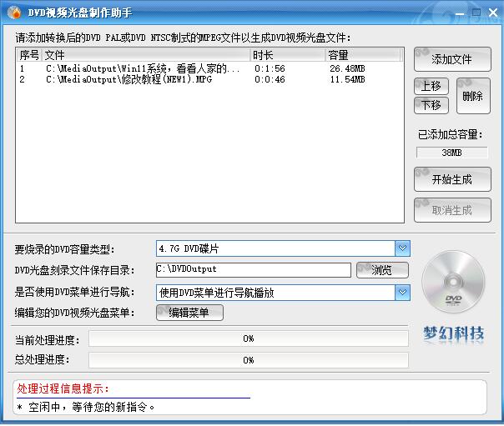
Task: Select the first file row Win11系统
Action: pyautogui.click(x=142, y=68)
